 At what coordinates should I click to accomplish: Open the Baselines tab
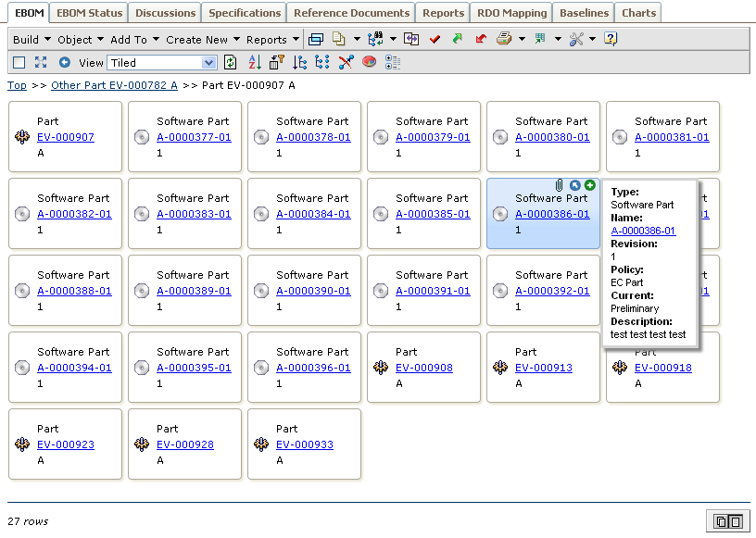point(585,13)
